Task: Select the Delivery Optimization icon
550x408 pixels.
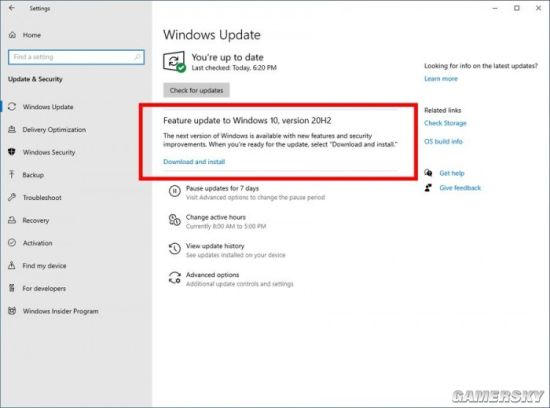Action: tap(12, 129)
